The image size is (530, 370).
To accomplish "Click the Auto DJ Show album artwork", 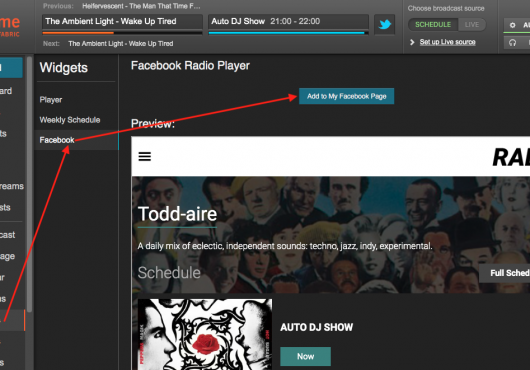I will click(205, 334).
